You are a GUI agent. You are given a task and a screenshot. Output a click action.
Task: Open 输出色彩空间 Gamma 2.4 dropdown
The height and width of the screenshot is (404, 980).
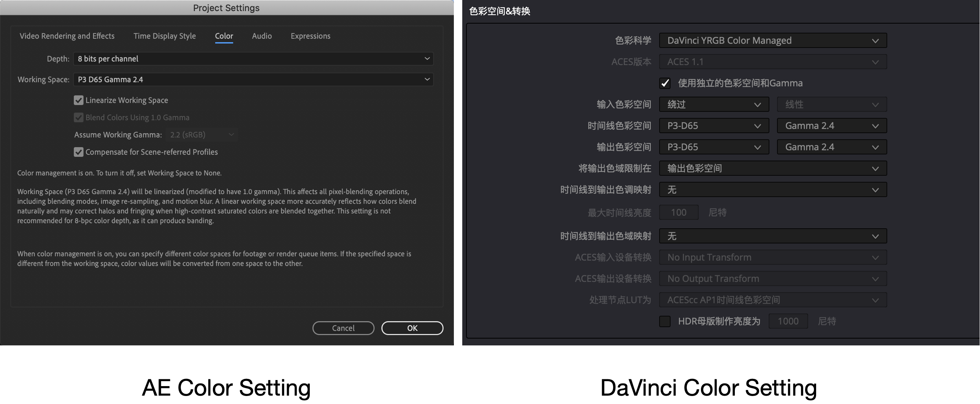(x=832, y=147)
